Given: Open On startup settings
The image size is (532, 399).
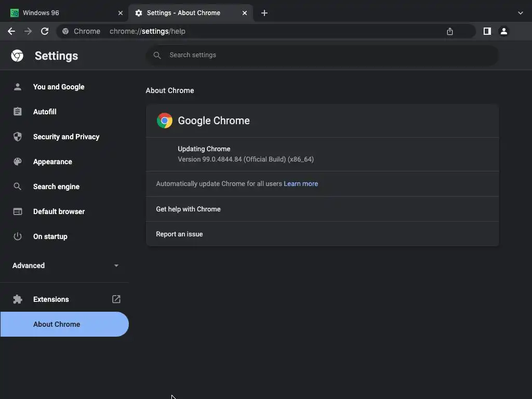Looking at the screenshot, I should pos(64,236).
